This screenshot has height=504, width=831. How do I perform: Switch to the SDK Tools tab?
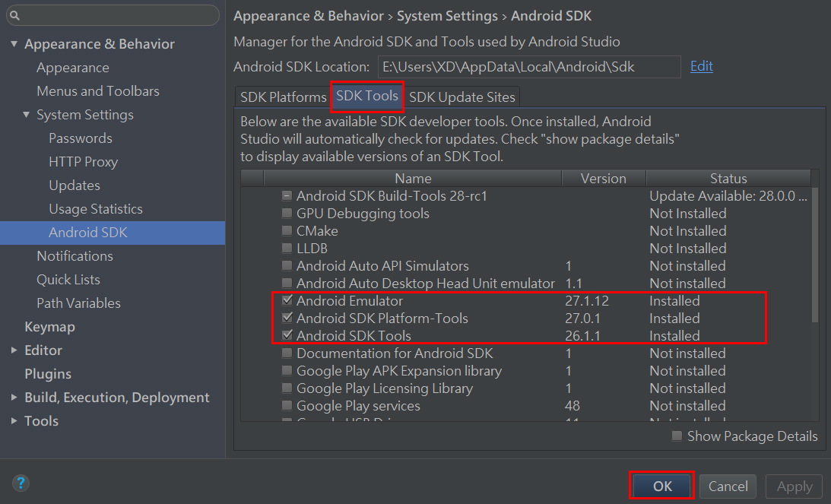(367, 96)
